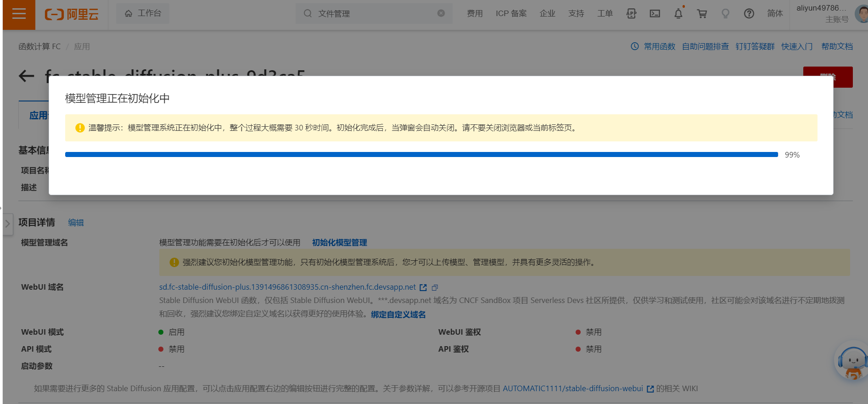Viewport: 868px width, 404px height.
Task: Open the app download icon
Action: [x=632, y=14]
